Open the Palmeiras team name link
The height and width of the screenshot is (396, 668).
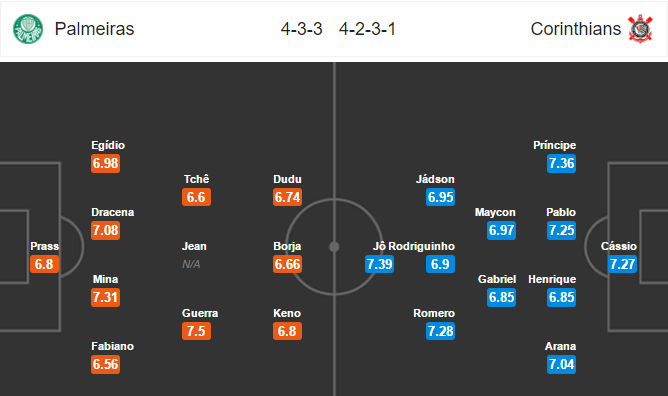[94, 29]
